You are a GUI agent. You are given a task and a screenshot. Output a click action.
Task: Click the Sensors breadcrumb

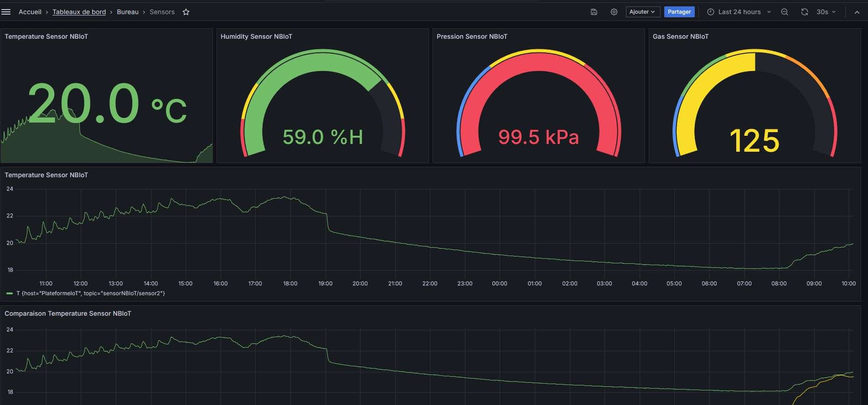[162, 12]
